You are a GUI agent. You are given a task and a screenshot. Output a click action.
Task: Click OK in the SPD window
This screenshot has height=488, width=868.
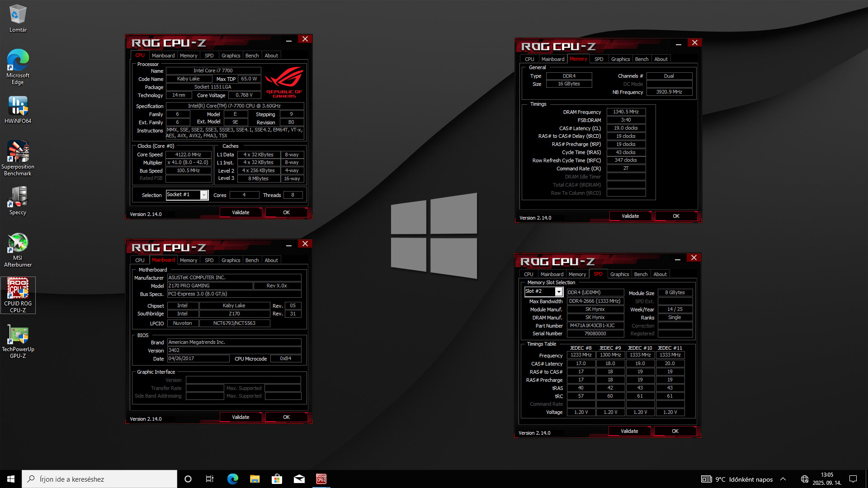[675, 431]
